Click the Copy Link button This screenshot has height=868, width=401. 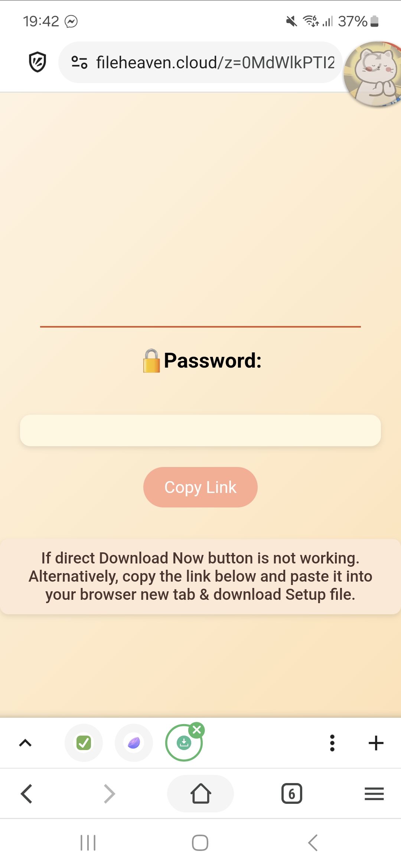[200, 487]
